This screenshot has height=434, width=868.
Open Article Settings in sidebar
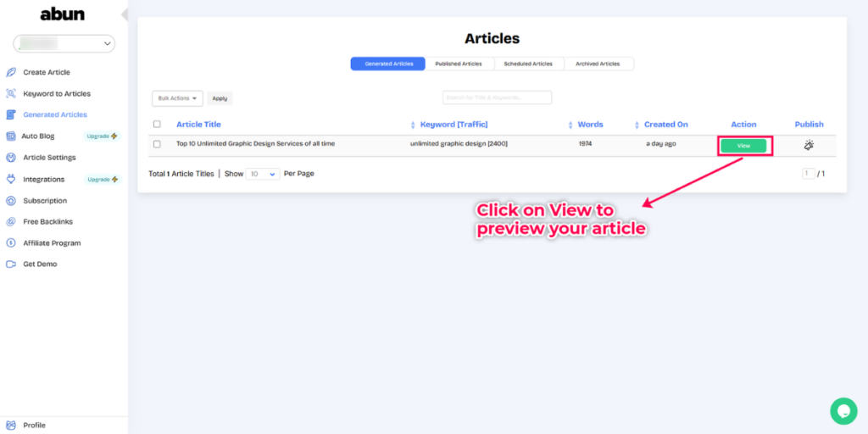49,157
